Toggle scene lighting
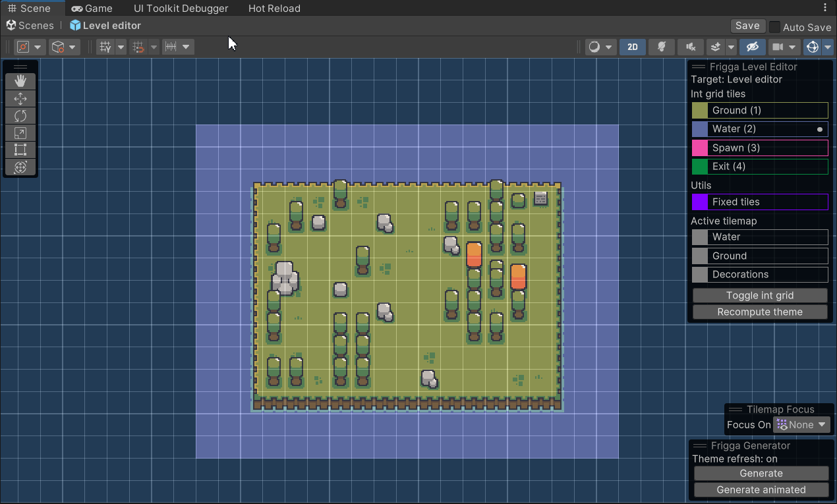This screenshot has width=837, height=504. (x=662, y=47)
